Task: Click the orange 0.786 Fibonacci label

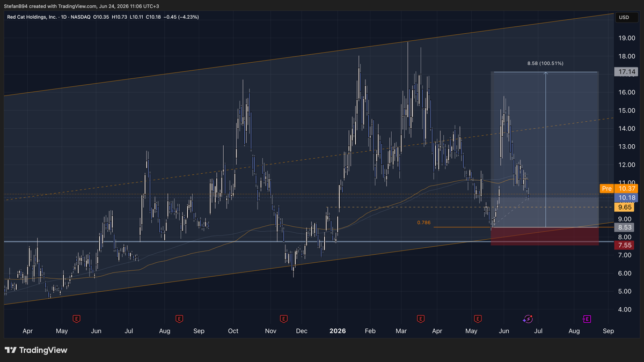Action: coord(424,222)
